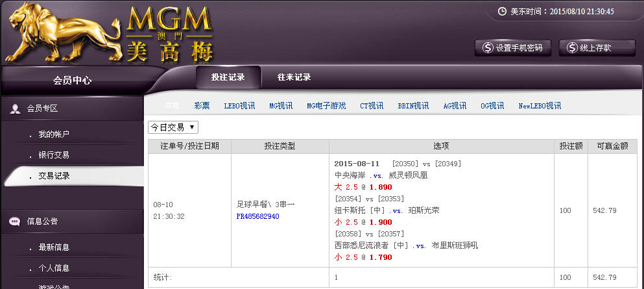Open bet slip link PR485682940

[258, 216]
